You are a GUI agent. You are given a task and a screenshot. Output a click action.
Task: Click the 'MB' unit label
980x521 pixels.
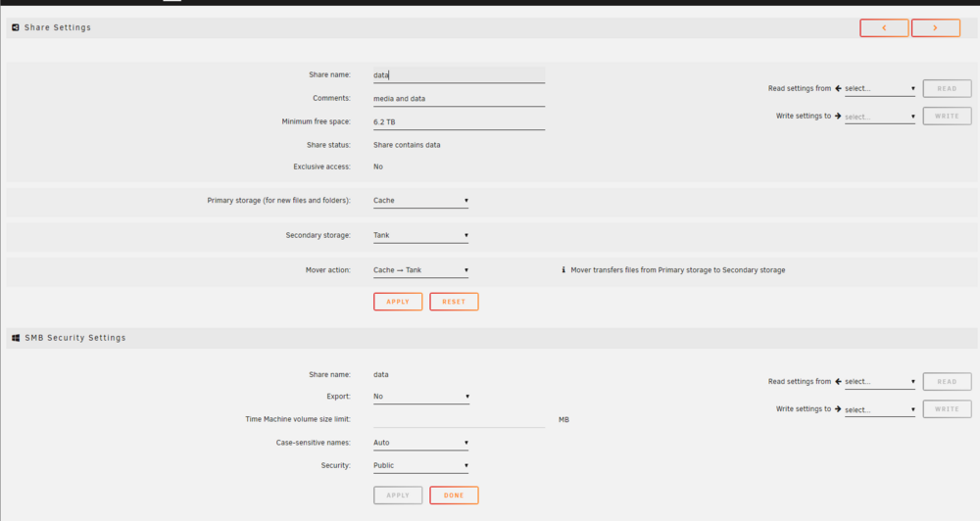tap(563, 420)
